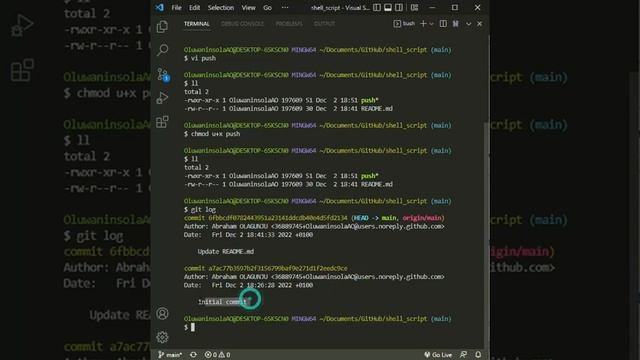Switch to the TERMINAL tab
The width and height of the screenshot is (640, 360).
pos(196,24)
